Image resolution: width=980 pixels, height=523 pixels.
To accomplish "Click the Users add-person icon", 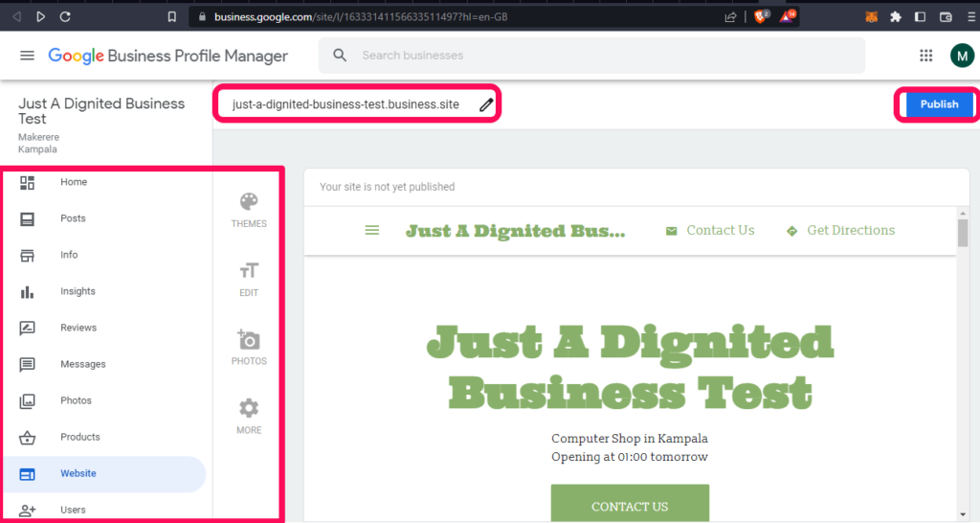I will [x=27, y=511].
